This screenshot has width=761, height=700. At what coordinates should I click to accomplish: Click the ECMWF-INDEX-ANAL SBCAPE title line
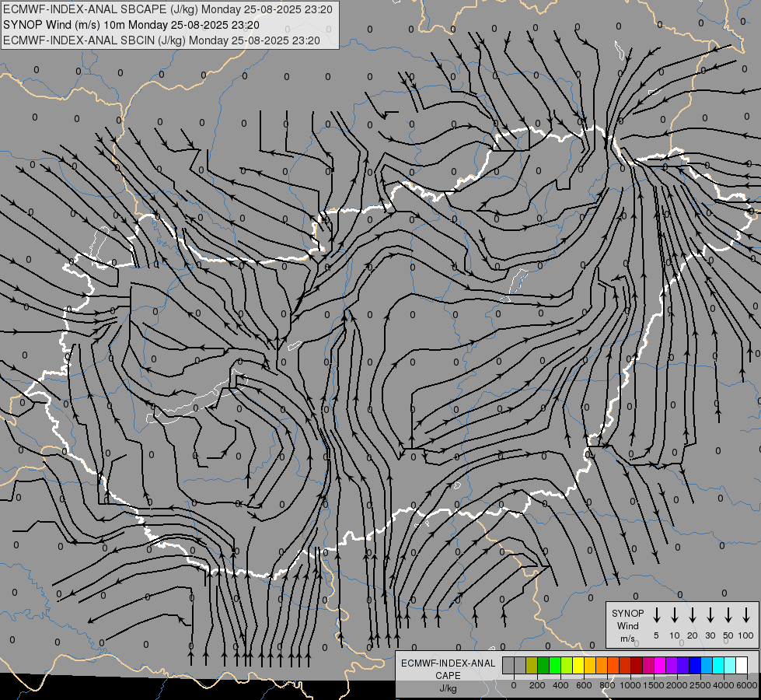(x=168, y=9)
